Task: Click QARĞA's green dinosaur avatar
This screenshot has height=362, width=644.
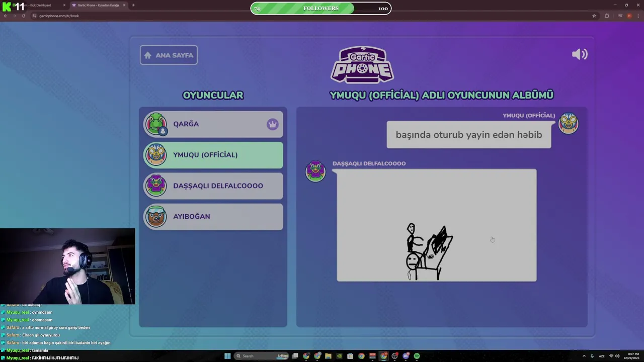Action: point(156,124)
